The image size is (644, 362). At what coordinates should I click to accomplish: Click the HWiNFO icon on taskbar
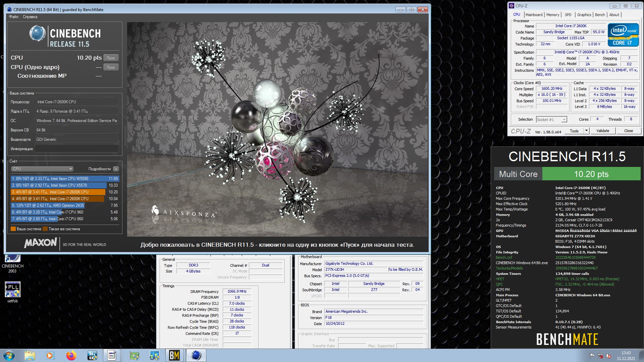point(92,355)
